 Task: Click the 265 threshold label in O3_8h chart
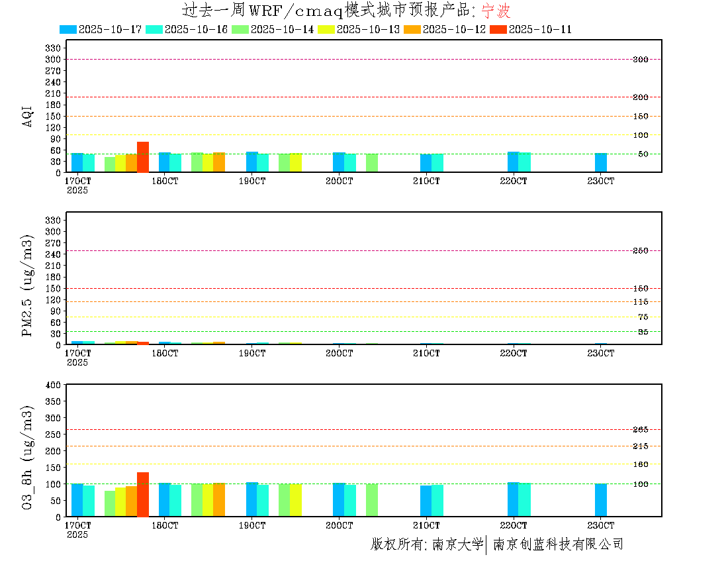tap(640, 430)
